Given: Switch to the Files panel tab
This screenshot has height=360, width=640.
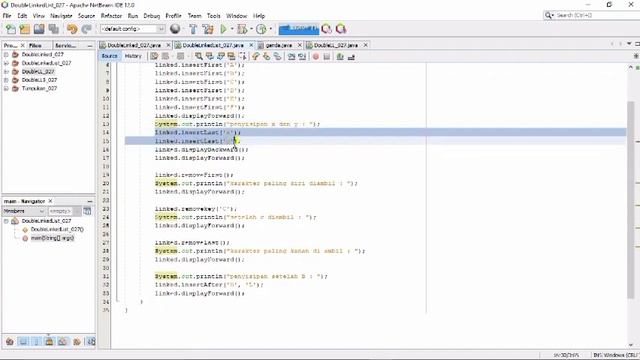Looking at the screenshot, I should click(x=36, y=45).
